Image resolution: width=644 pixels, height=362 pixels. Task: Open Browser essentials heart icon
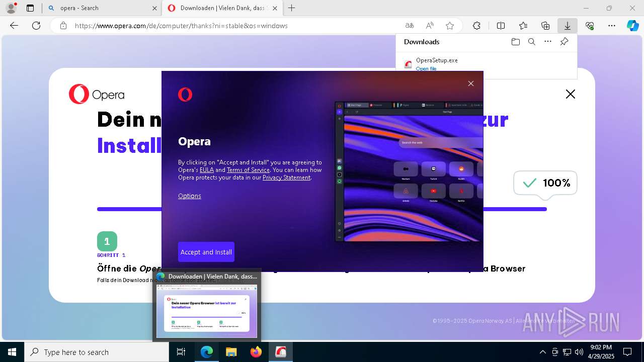[590, 26]
